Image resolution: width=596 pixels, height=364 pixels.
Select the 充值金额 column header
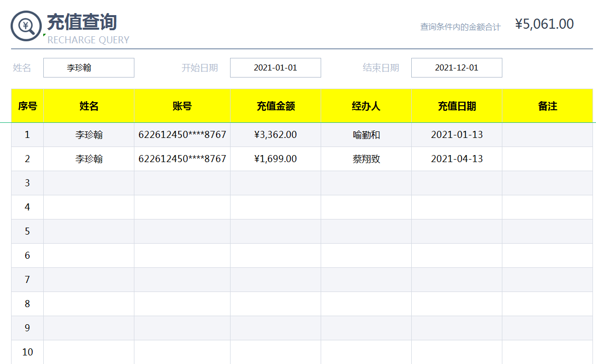pyautogui.click(x=275, y=106)
